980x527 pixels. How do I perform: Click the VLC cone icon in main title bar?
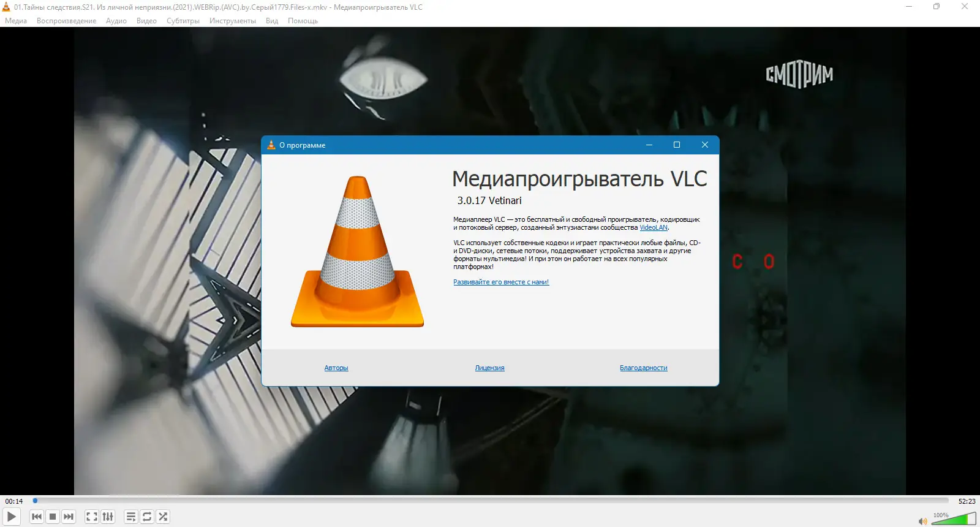point(7,7)
